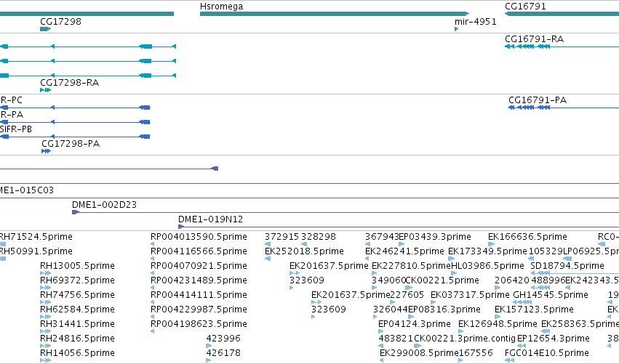Click the EK299008.5prime label

pos(419,353)
